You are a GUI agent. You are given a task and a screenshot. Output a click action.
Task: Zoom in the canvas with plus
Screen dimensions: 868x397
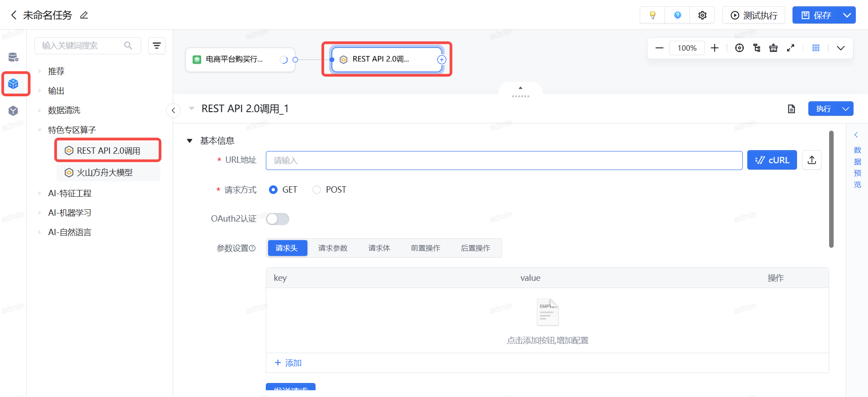[715, 48]
